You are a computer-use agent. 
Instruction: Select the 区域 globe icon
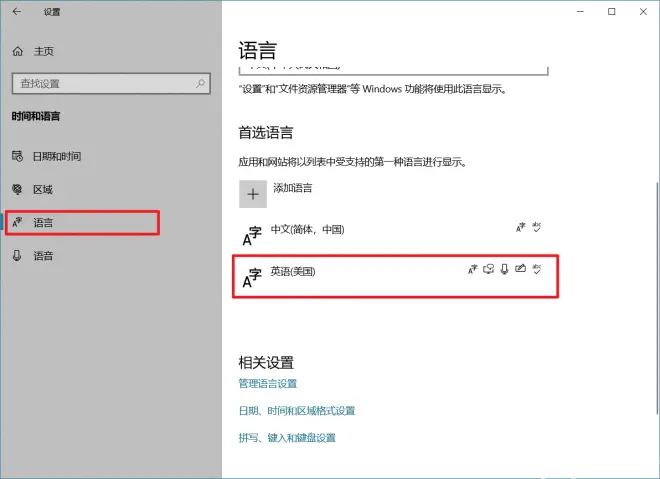tap(17, 189)
